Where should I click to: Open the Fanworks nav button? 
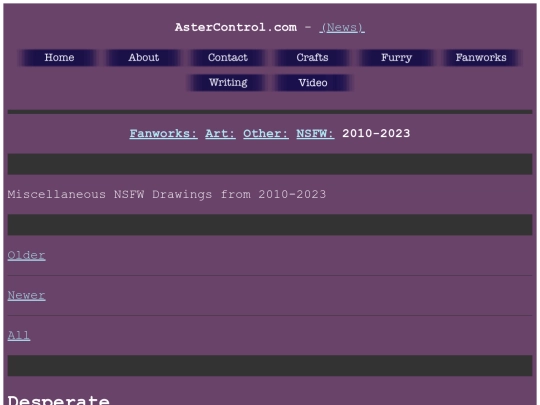[481, 58]
